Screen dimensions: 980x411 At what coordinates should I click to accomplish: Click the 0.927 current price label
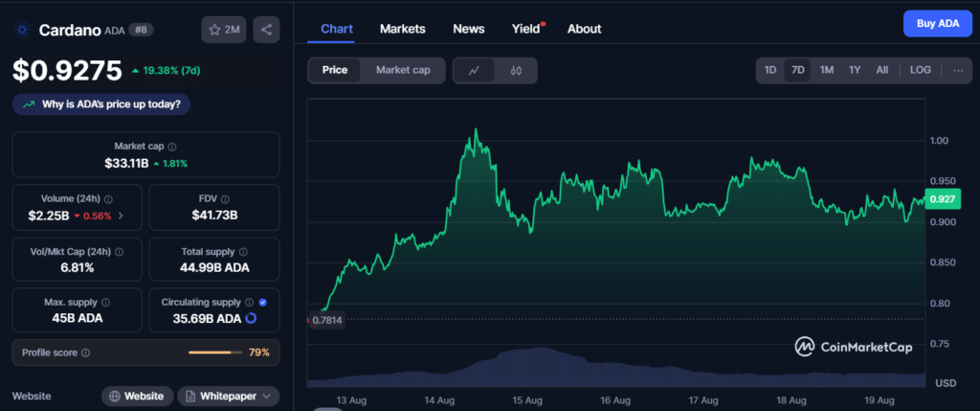[942, 199]
